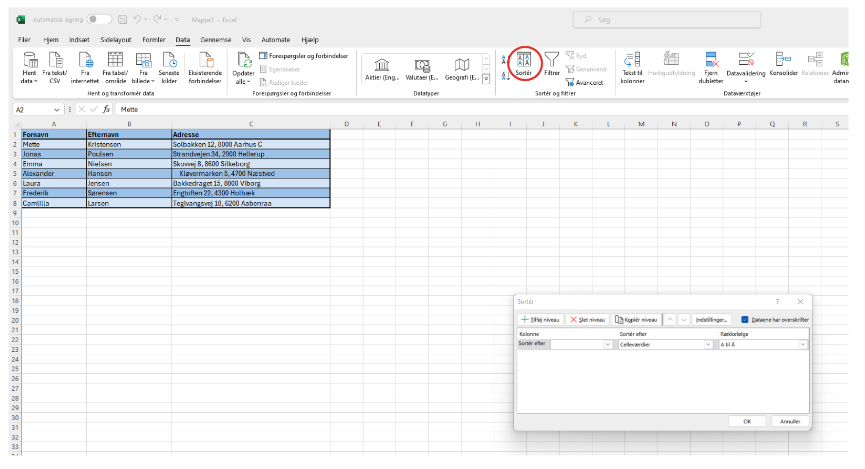The width and height of the screenshot is (865, 469).
Task: Click Fjern dubletter
Action: click(x=711, y=68)
